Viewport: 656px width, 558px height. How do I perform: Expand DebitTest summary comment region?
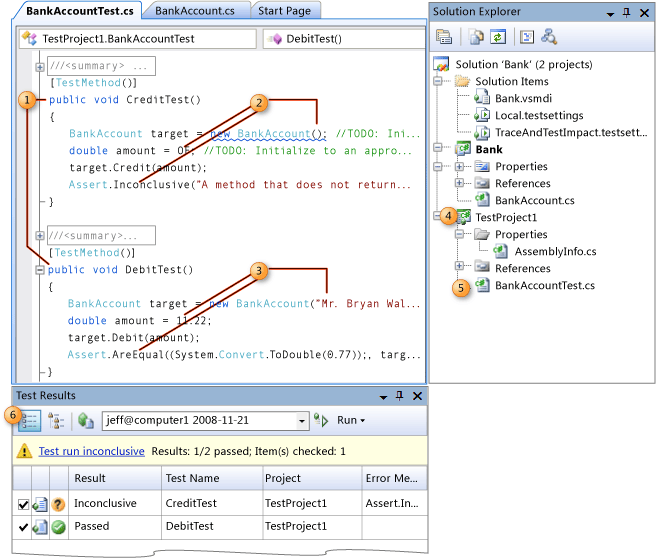click(x=40, y=236)
